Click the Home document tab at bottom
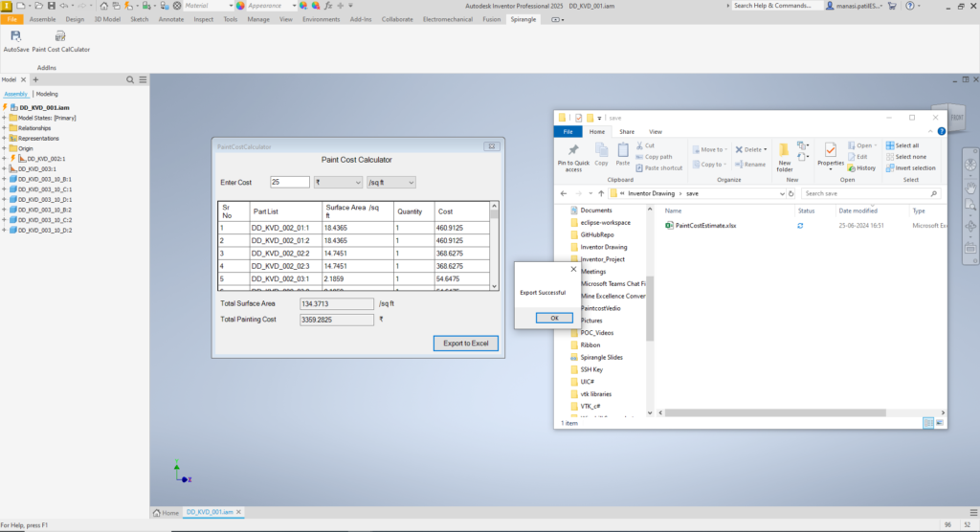The image size is (980, 532). (x=166, y=513)
